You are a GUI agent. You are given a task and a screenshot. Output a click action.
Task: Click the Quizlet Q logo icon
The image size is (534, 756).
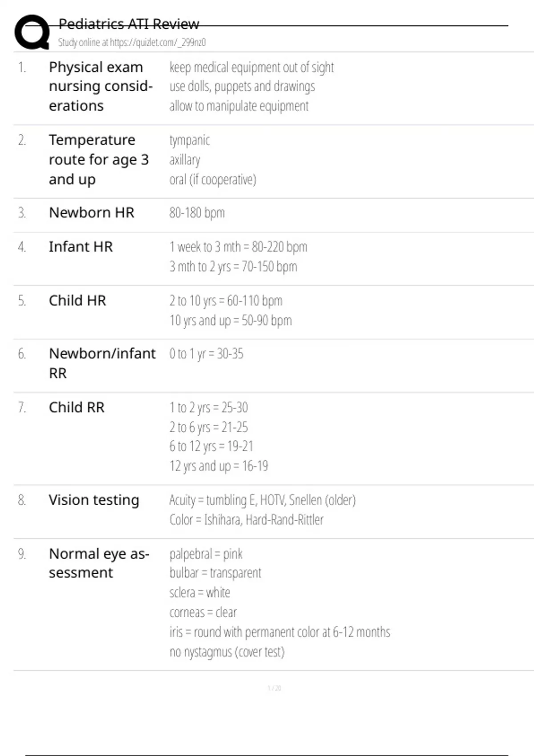click(x=32, y=32)
